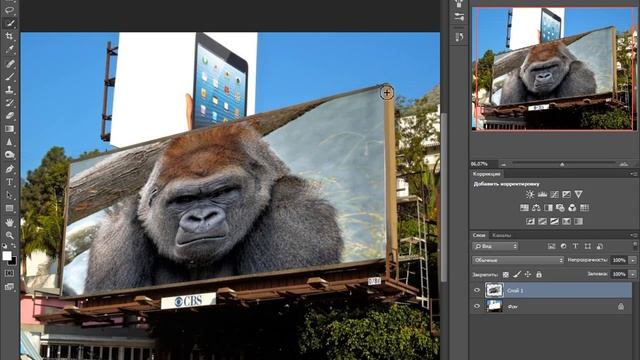Image resolution: width=640 pixels, height=360 pixels.
Task: Add a Channel Mixer adjustment (circles icon)
Action: point(572,208)
